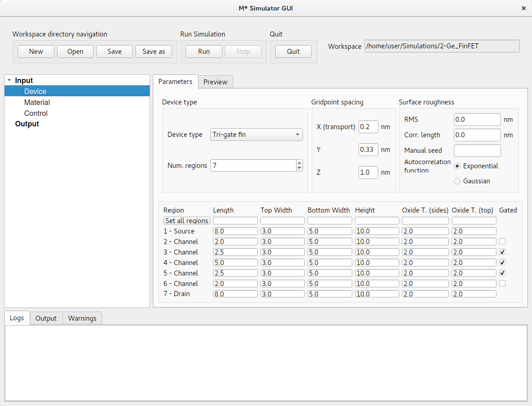
Task: Uncheck Gated for region 4 Channel
Action: pos(502,262)
